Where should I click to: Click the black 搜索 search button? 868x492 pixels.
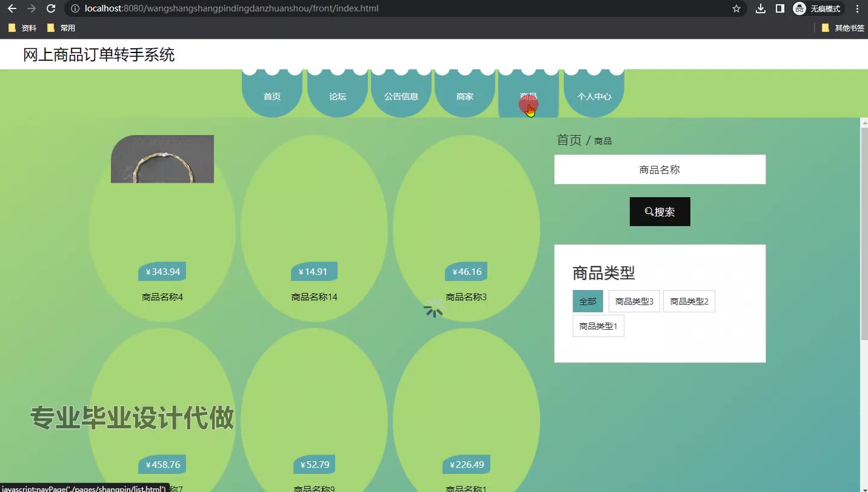pyautogui.click(x=660, y=212)
